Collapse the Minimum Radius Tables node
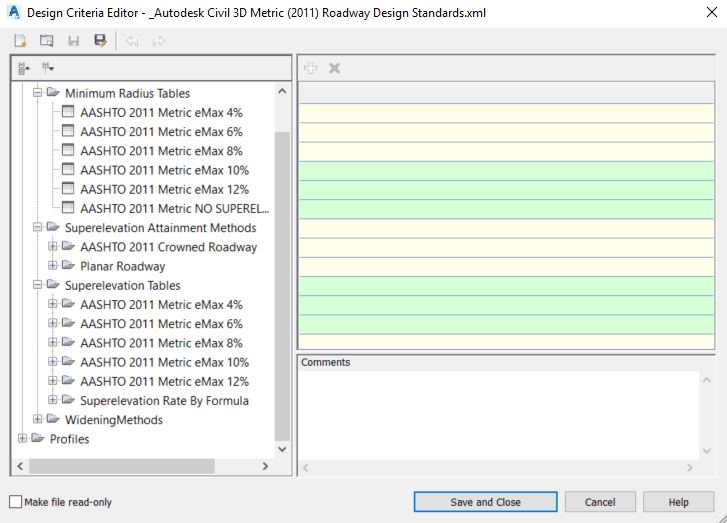 38,93
